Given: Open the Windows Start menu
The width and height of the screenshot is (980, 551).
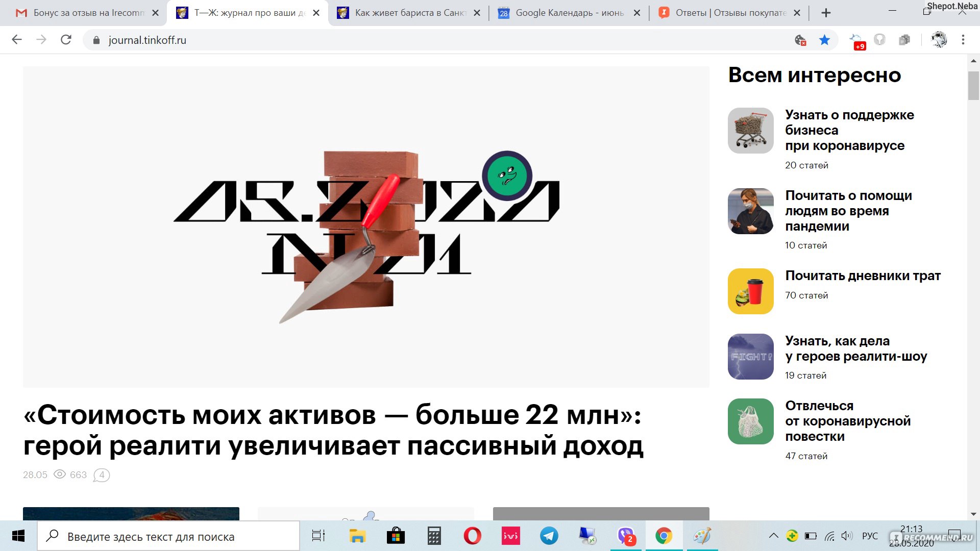Looking at the screenshot, I should pyautogui.click(x=18, y=536).
